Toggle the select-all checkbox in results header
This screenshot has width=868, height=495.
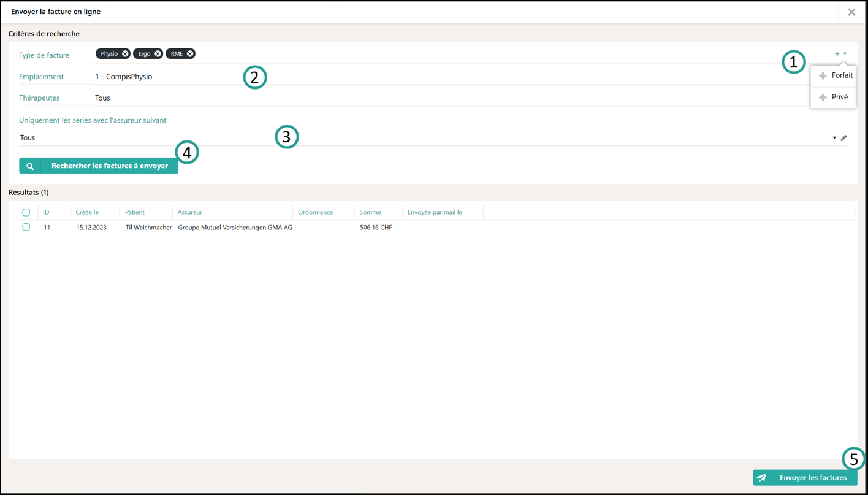point(26,212)
